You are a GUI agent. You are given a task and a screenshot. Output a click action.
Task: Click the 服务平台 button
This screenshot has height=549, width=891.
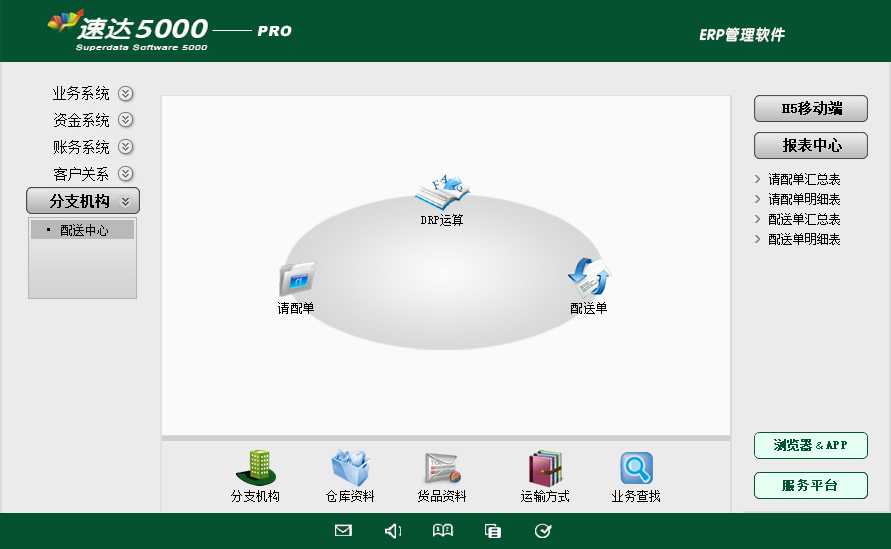coord(811,485)
